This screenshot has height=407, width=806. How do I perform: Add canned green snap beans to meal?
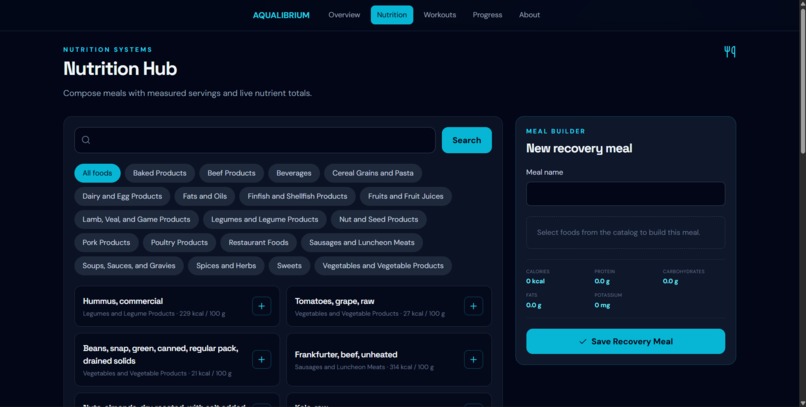261,360
